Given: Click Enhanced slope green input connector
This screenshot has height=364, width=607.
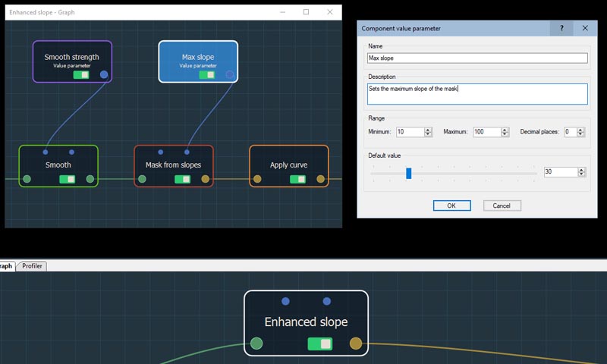Looking at the screenshot, I should tap(256, 343).
